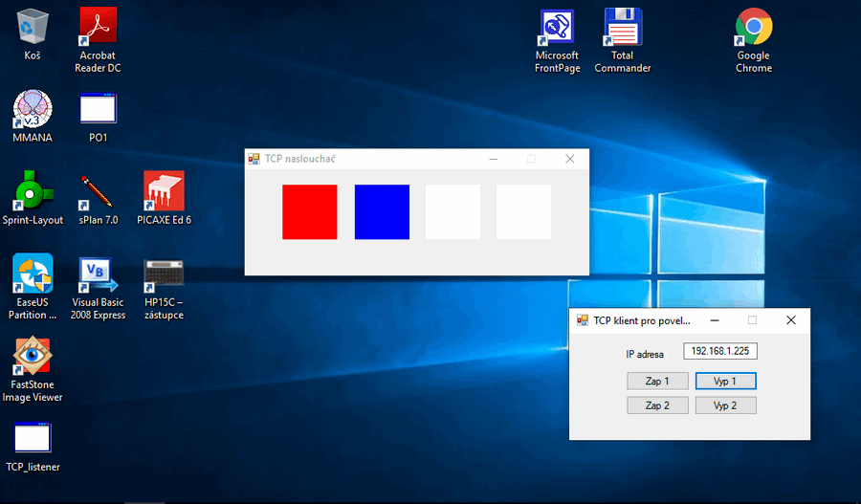
Task: Select the TCP_listener desktop icon
Action: coord(33,439)
